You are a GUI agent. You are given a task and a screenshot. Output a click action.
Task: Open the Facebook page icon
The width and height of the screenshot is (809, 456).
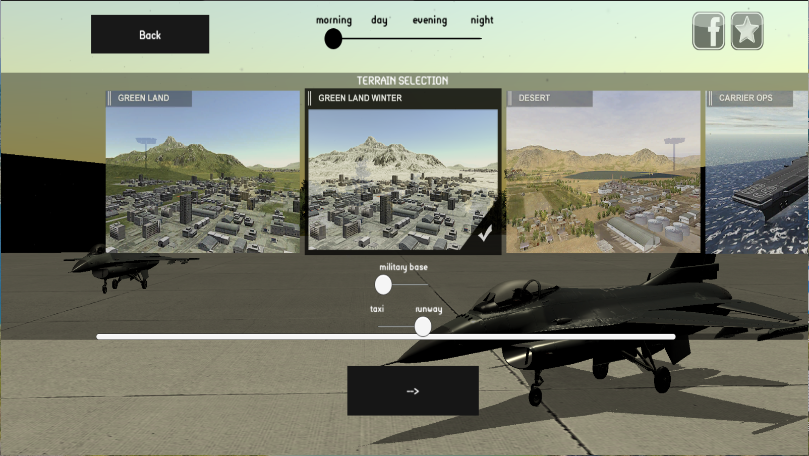click(x=709, y=31)
